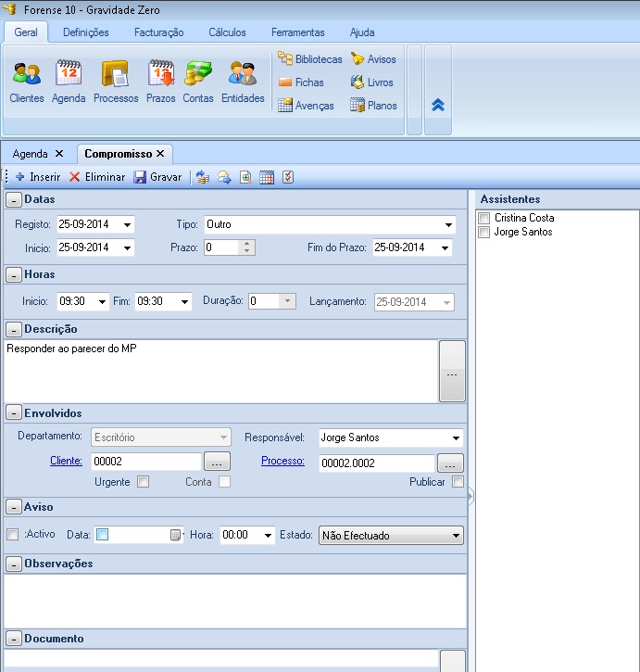The image size is (640, 672).
Task: Click the document magnifier toolbar icon
Action: (245, 177)
